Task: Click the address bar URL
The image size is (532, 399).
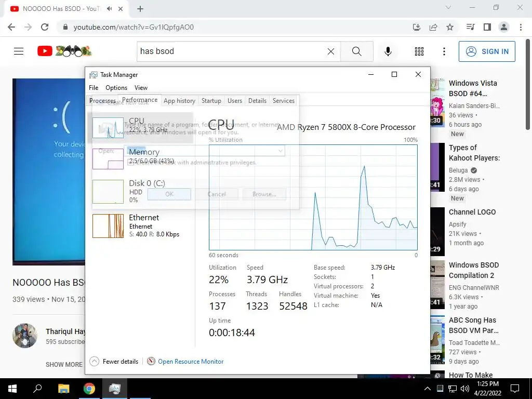Action: coord(134,27)
